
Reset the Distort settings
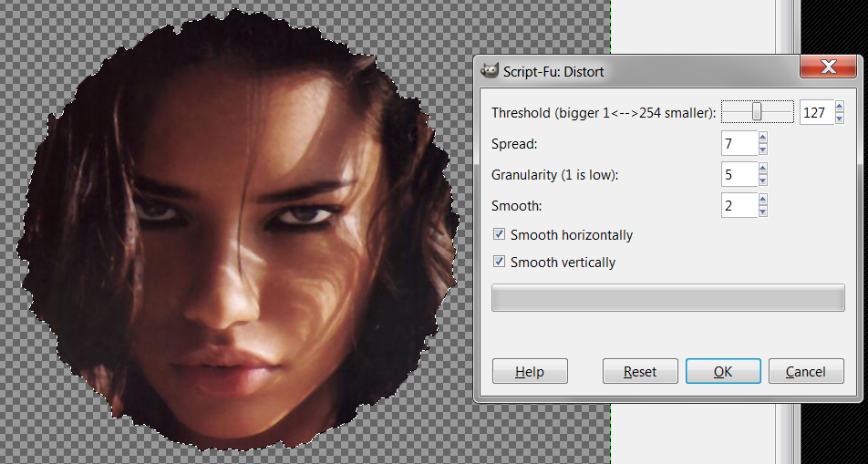pyautogui.click(x=640, y=371)
